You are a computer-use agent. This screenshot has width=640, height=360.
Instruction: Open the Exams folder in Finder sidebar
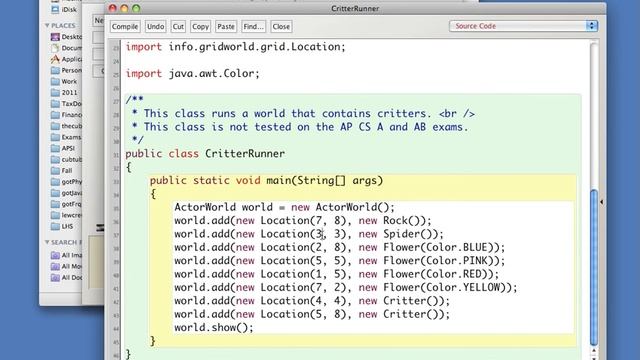tap(66, 137)
